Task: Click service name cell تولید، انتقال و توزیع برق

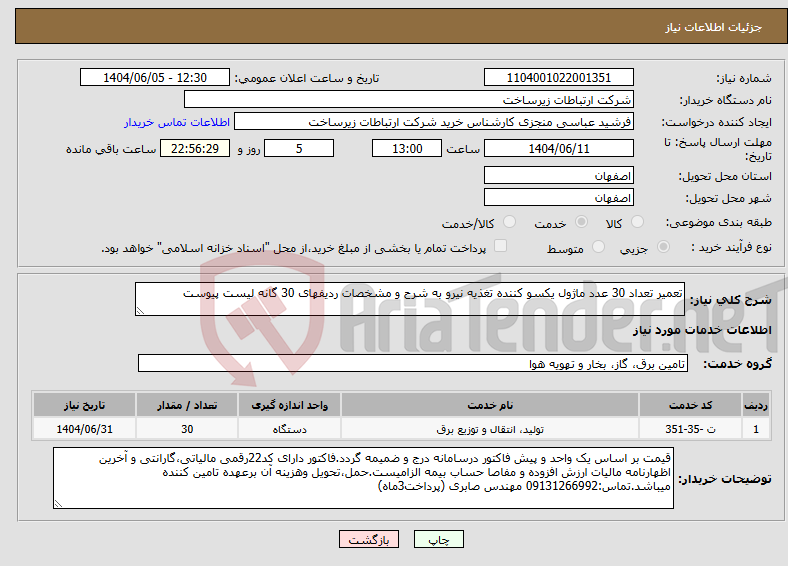Action: pos(490,429)
